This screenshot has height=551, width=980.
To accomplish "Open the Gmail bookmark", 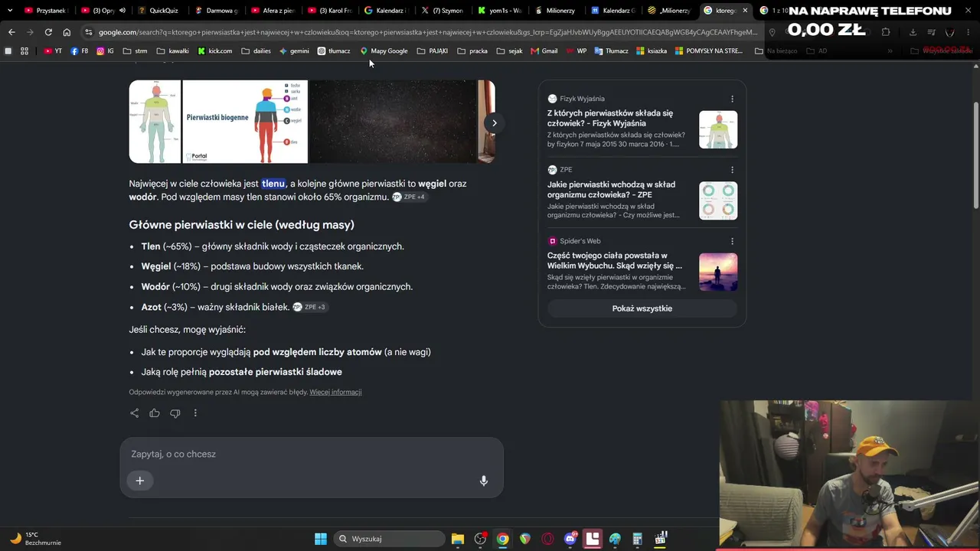I will tap(544, 51).
